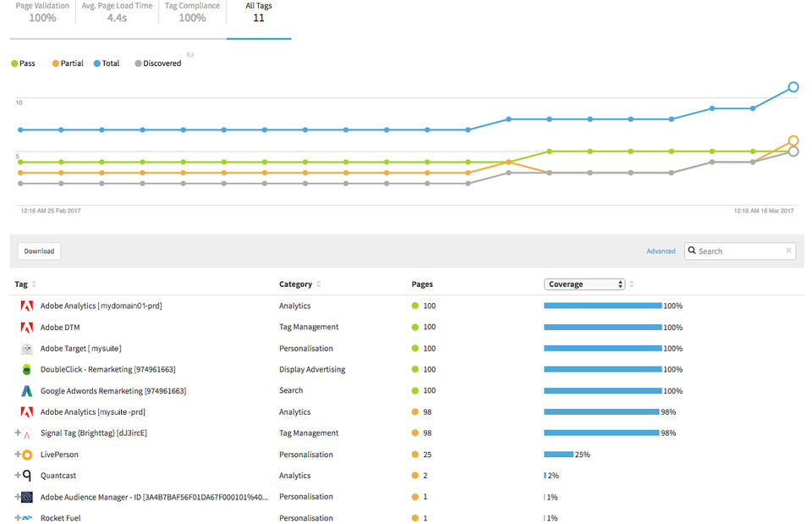Screen dimensions: 812x524
Task: Expand the Adobe Audience Manager row
Action: pyautogui.click(x=18, y=497)
